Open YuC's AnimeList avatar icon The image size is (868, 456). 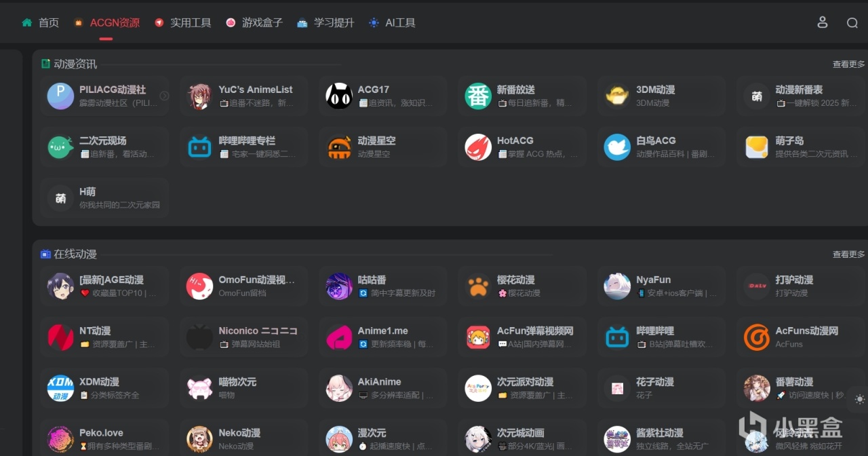[x=199, y=96]
